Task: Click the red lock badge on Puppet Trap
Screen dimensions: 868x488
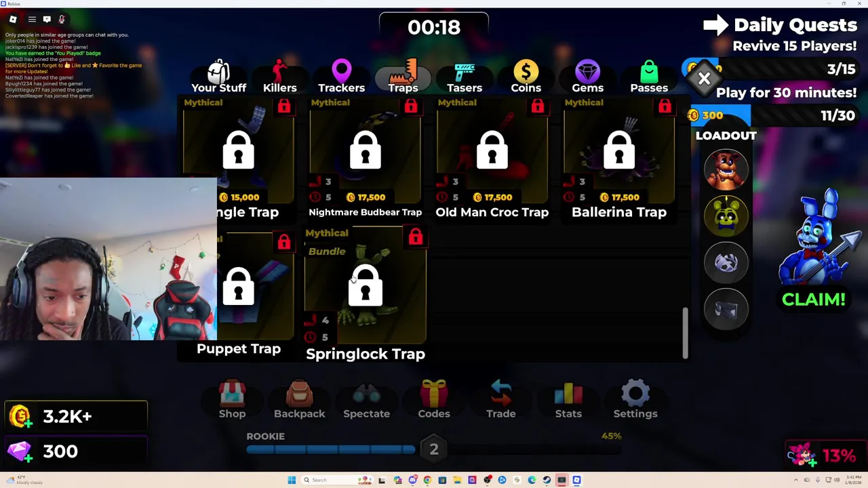Action: click(284, 242)
